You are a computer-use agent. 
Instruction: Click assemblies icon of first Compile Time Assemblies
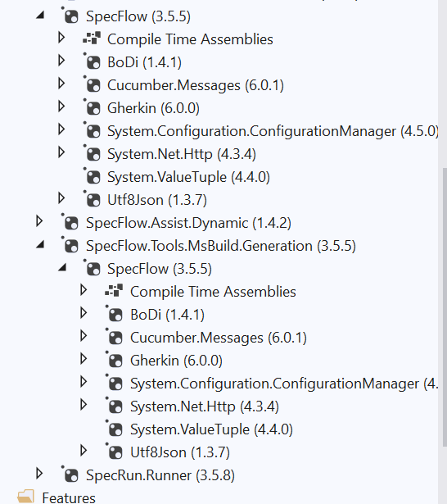[92, 38]
